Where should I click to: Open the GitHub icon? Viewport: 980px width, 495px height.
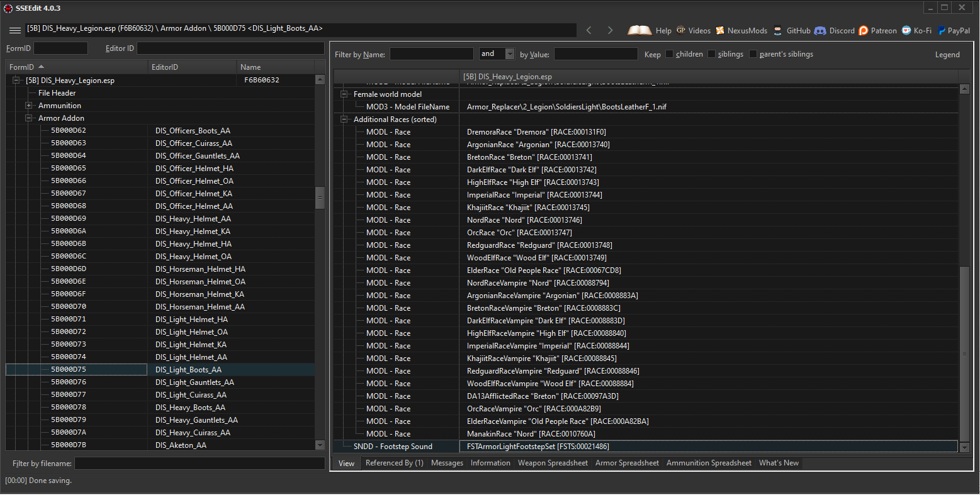pos(778,30)
